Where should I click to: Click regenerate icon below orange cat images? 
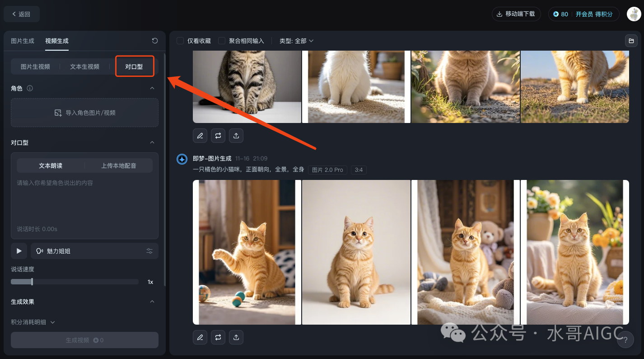(218, 337)
